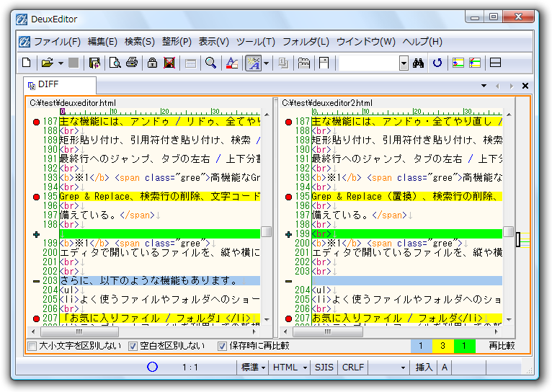Expand the open-file history dropdown arrow
This screenshot has height=392, width=552.
[61, 63]
